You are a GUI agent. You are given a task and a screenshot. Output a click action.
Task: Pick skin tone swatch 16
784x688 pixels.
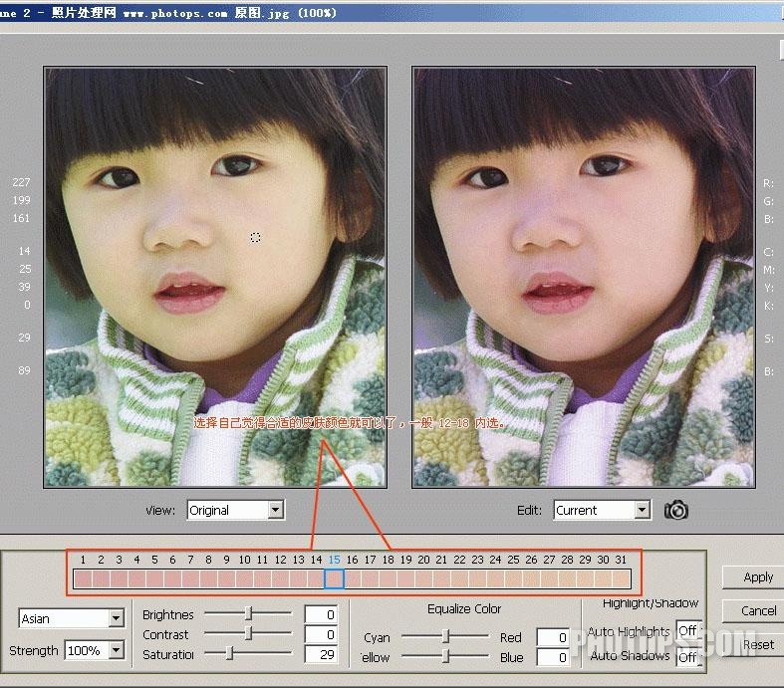click(353, 579)
